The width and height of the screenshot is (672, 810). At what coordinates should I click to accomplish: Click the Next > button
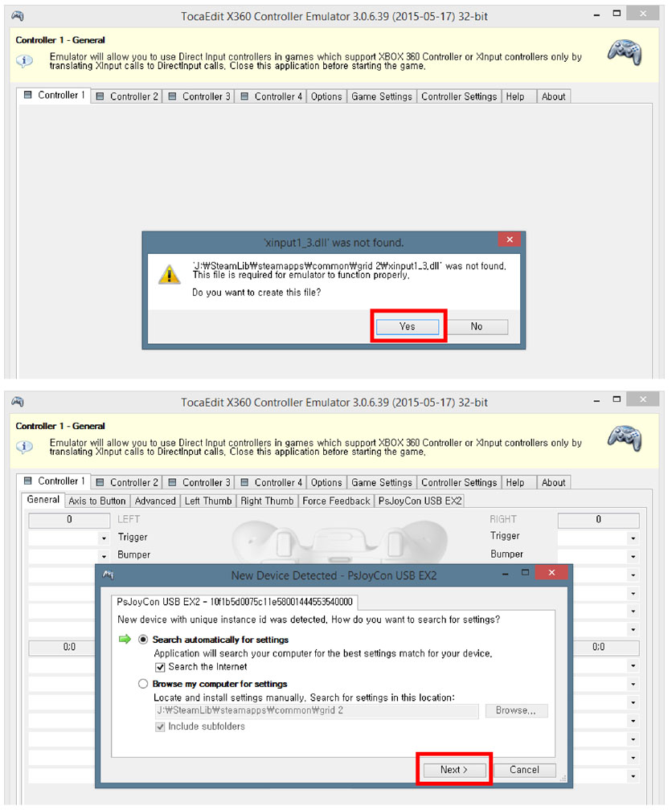(x=454, y=770)
